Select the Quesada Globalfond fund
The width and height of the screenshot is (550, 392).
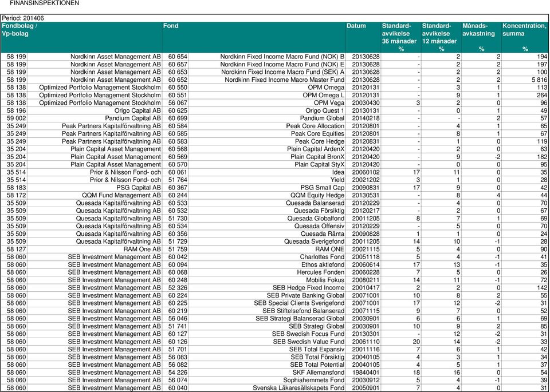(316, 219)
